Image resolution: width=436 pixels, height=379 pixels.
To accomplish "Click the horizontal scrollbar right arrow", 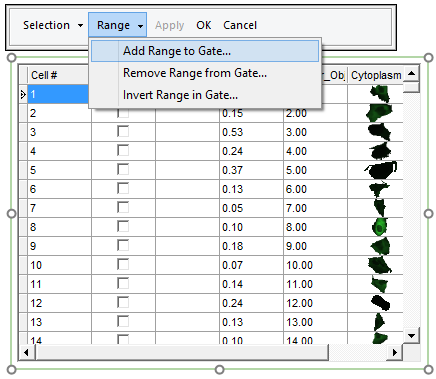I will click(x=395, y=352).
